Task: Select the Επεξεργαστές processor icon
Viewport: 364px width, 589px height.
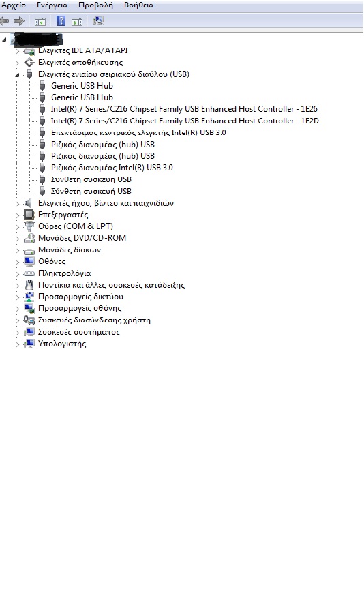Action: click(x=29, y=215)
